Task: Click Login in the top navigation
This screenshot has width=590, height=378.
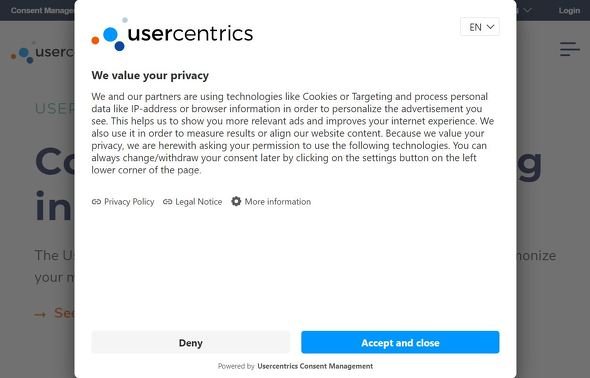Action: 569,11
